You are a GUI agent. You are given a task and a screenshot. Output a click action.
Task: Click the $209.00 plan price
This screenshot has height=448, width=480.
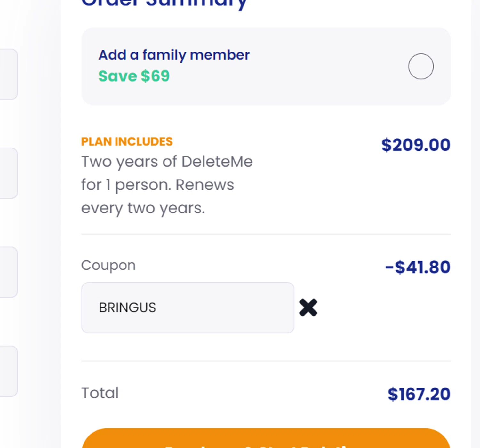pyautogui.click(x=416, y=145)
